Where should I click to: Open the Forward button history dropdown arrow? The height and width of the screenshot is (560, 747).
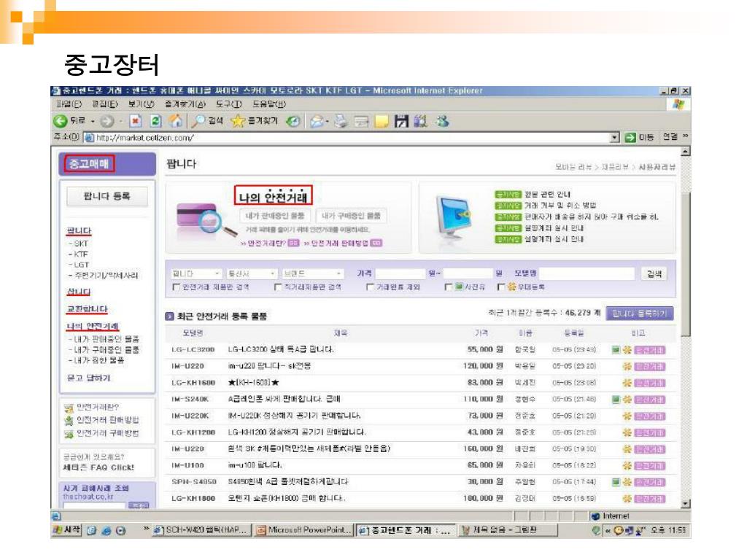(121, 122)
